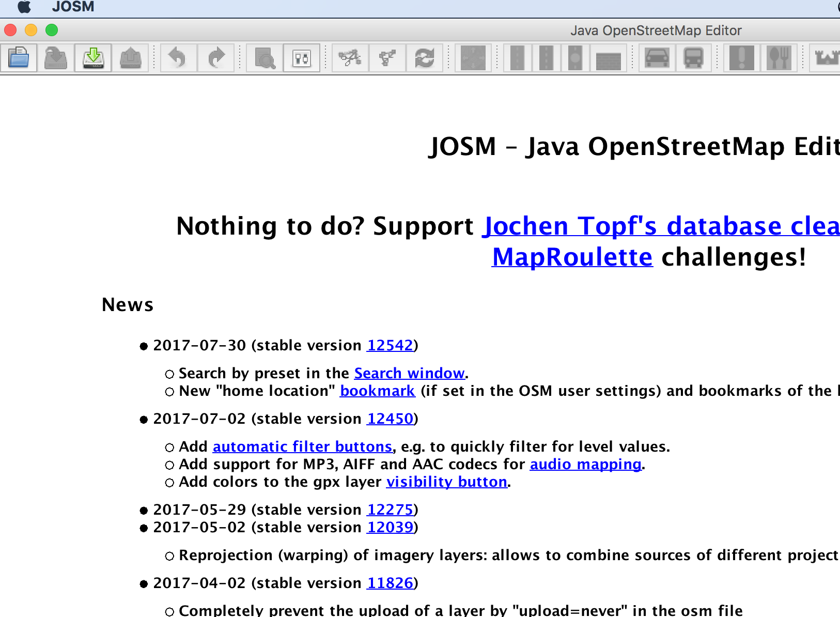Open the Search magnifier tool
This screenshot has width=840, height=617.
(265, 58)
